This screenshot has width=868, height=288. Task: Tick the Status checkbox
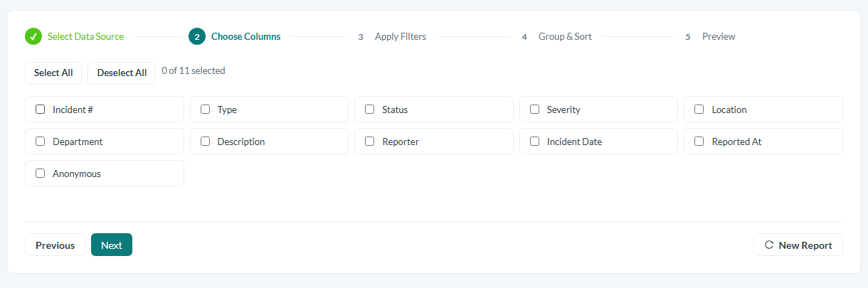coord(370,110)
